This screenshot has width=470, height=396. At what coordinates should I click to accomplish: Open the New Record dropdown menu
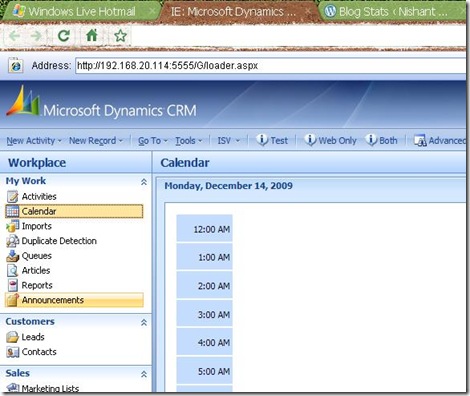tap(96, 141)
